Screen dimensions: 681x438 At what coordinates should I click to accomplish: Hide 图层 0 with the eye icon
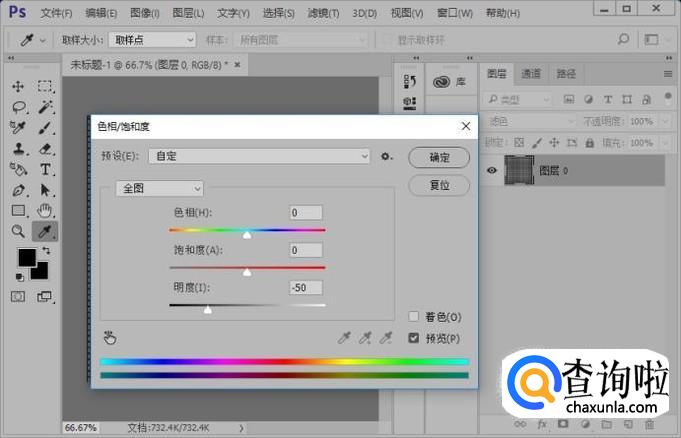(492, 171)
